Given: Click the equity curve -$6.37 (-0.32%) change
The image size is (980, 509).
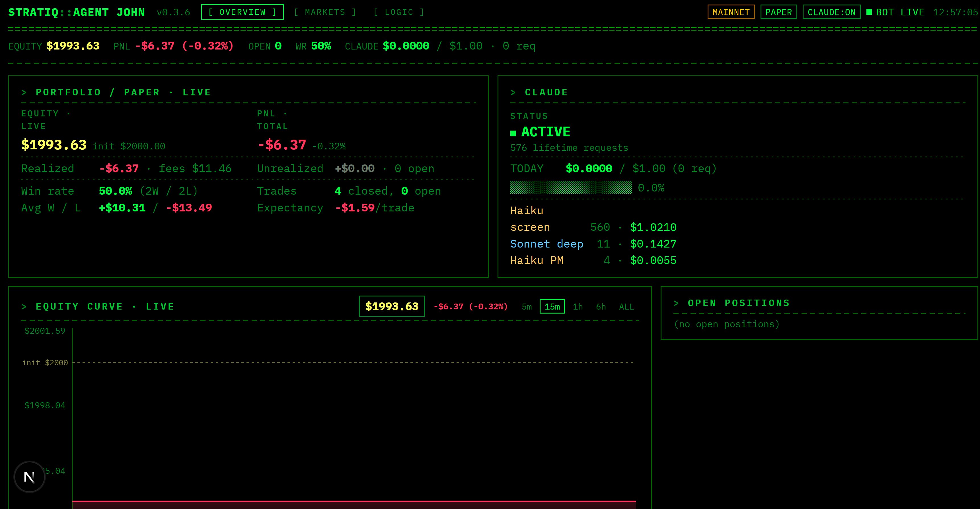Looking at the screenshot, I should [471, 306].
